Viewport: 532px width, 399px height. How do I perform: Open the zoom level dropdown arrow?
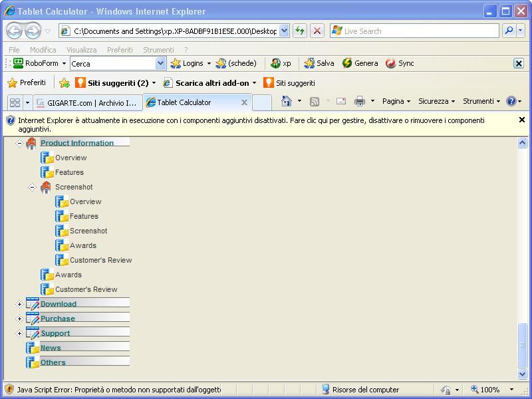click(511, 390)
